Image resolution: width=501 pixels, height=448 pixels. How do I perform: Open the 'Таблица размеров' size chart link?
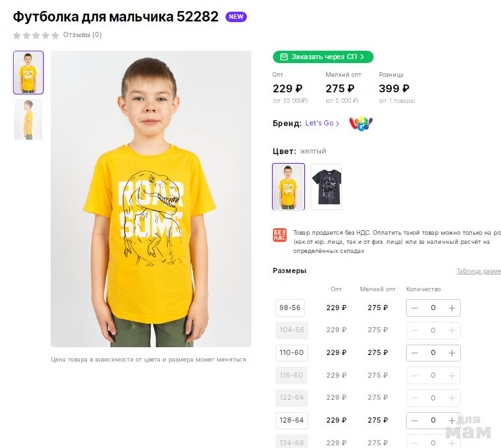(x=479, y=271)
